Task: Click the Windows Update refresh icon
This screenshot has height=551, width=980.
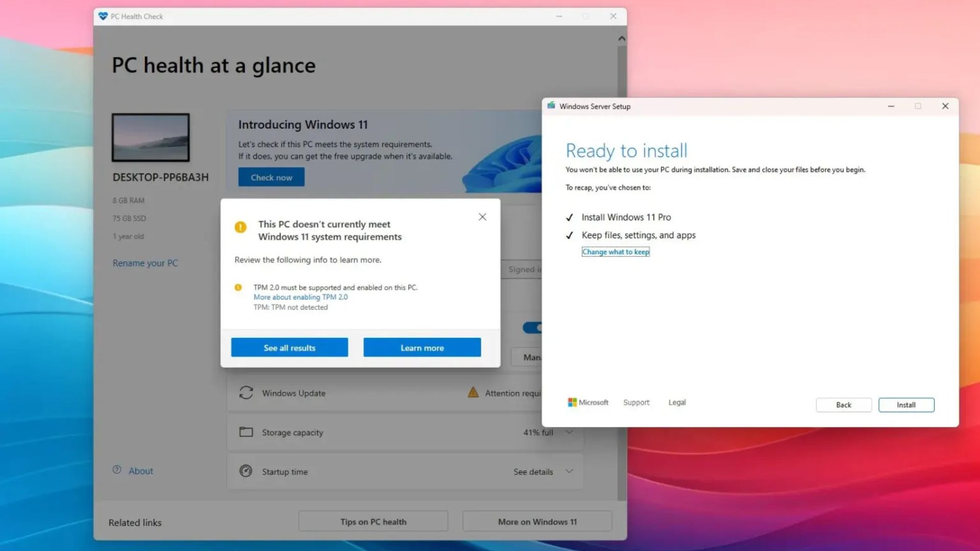Action: 246,393
